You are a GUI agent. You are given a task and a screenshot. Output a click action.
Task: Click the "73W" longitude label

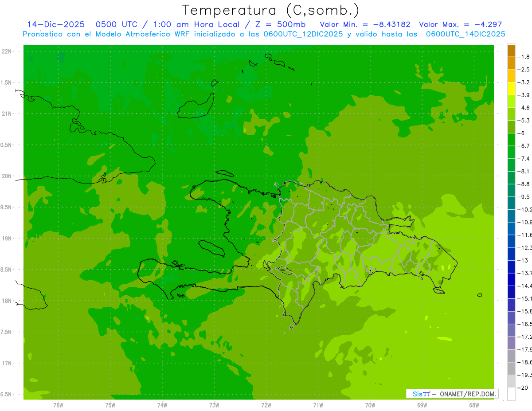coord(214,405)
